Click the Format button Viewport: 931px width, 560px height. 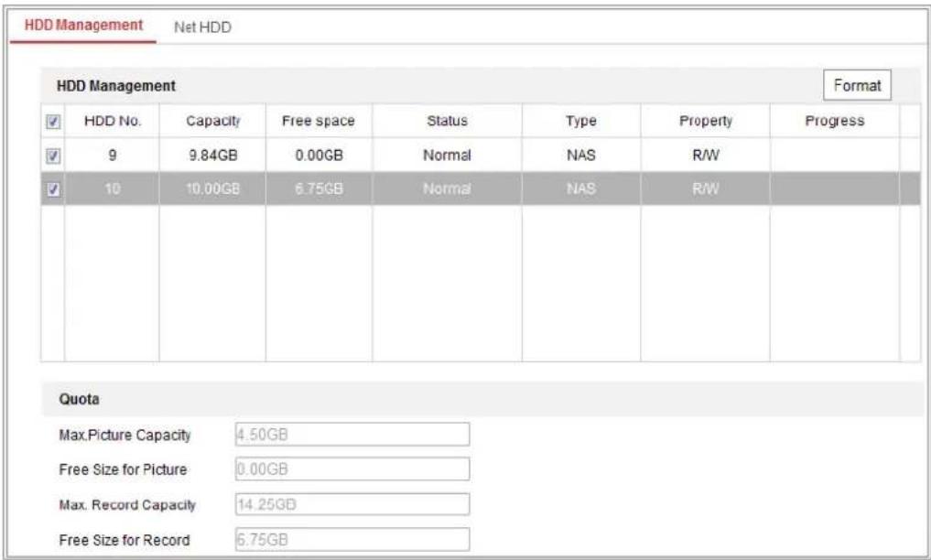point(857,85)
